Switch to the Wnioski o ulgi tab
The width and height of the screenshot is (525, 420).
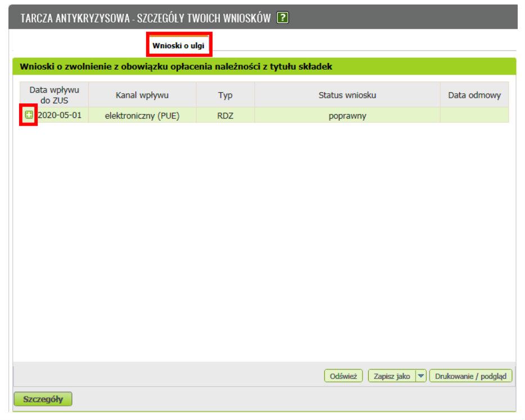178,45
